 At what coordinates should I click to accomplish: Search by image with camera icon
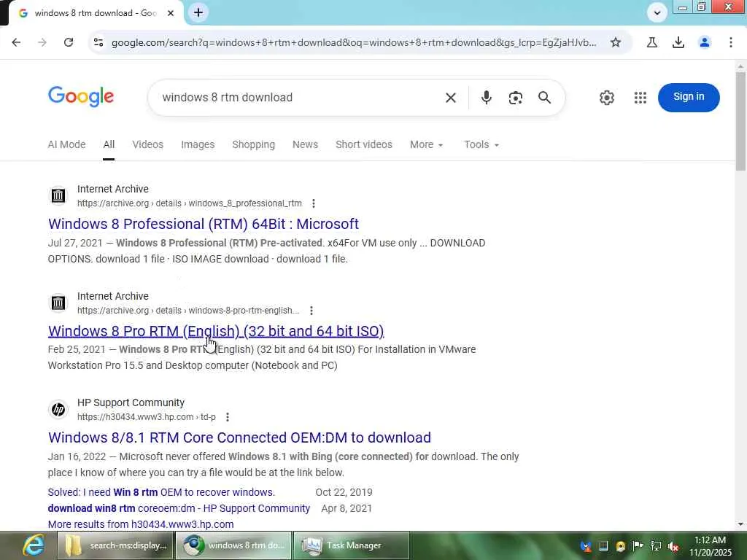[x=516, y=98]
